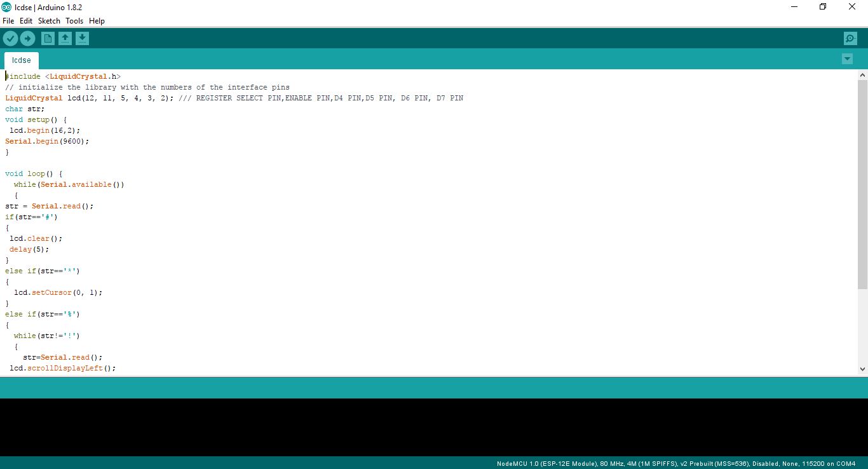868x469 pixels.
Task: Click the editor scrollbar up arrow
Action: pyautogui.click(x=862, y=75)
